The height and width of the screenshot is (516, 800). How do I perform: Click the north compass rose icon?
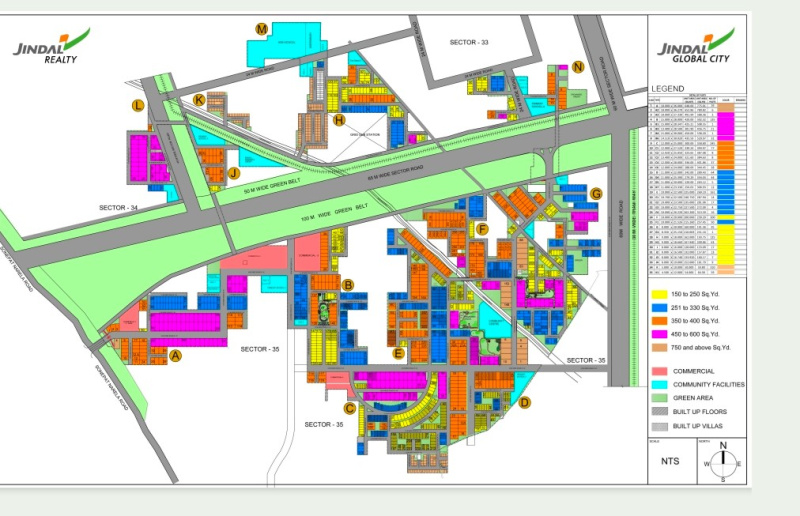click(x=722, y=461)
